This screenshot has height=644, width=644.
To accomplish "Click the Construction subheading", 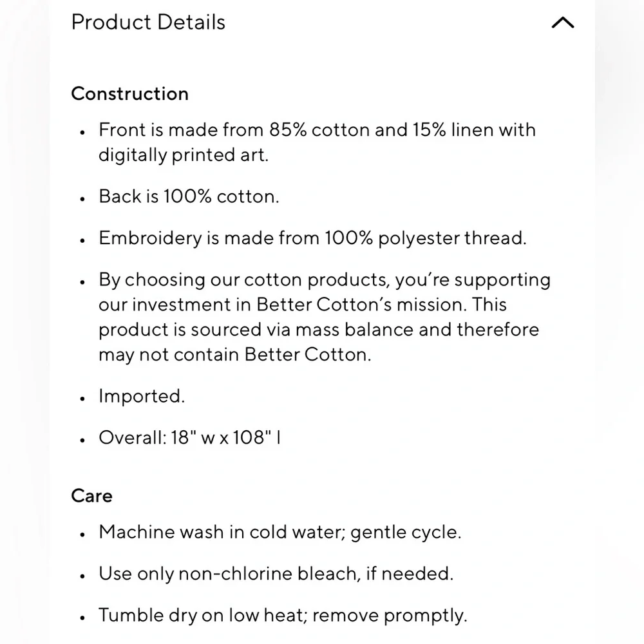I will [129, 93].
